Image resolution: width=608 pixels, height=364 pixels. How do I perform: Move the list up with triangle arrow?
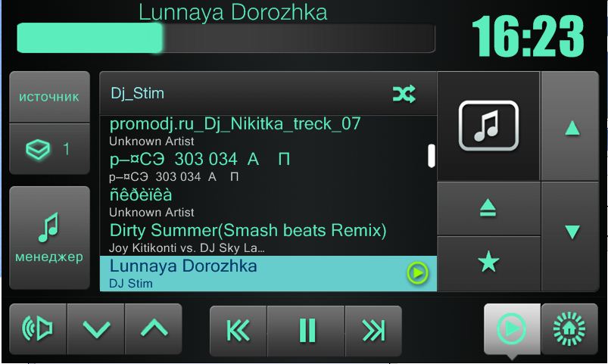point(572,128)
